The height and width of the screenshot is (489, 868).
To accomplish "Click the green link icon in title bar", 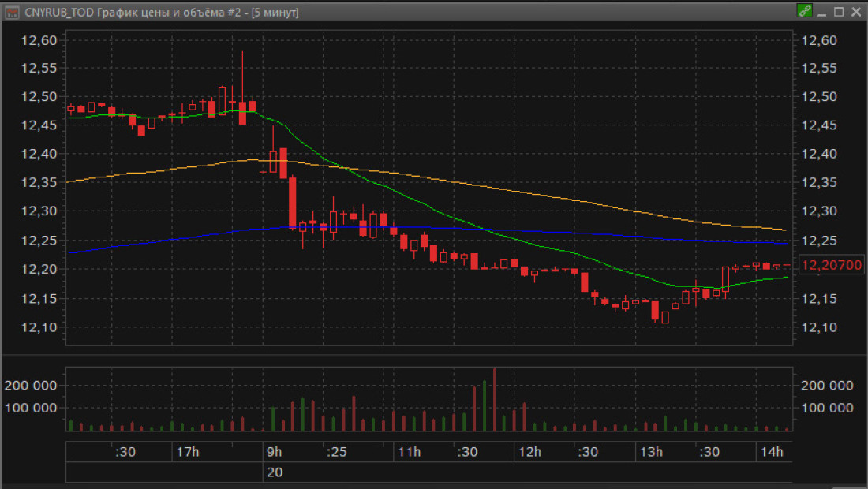I will (x=804, y=11).
